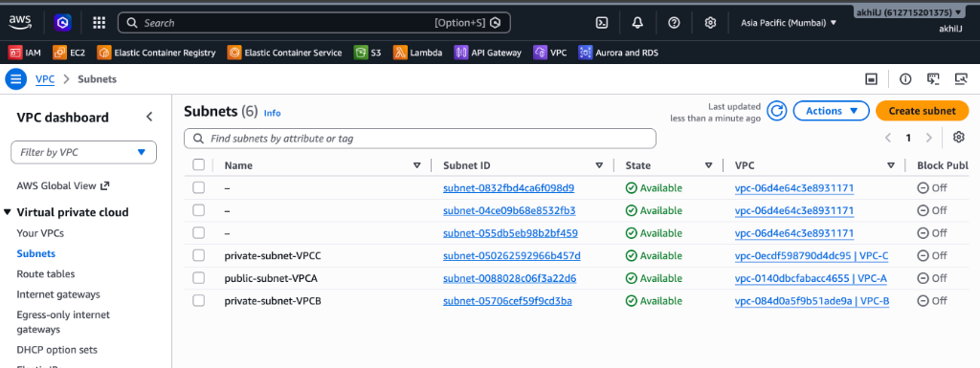Viewport: 980px width, 368px height.
Task: Click the Create subnet button
Action: [x=922, y=111]
